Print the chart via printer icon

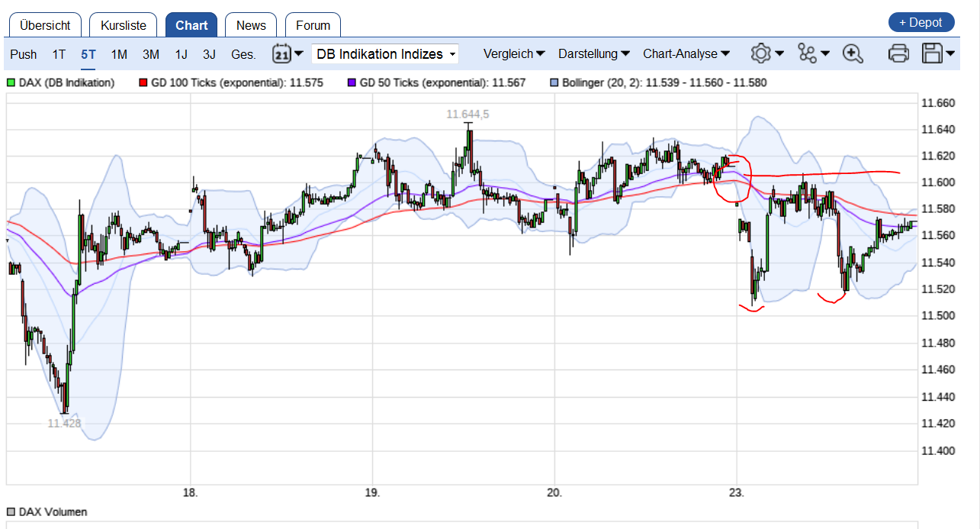(899, 53)
